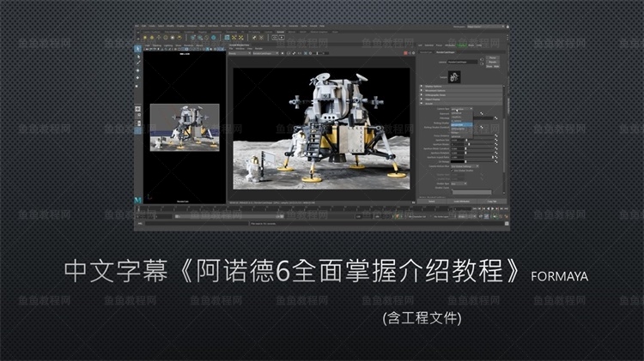Image resolution: width=644 pixels, height=361 pixels.
Task: Open the Shutter Type dropdown
Action: (459, 184)
